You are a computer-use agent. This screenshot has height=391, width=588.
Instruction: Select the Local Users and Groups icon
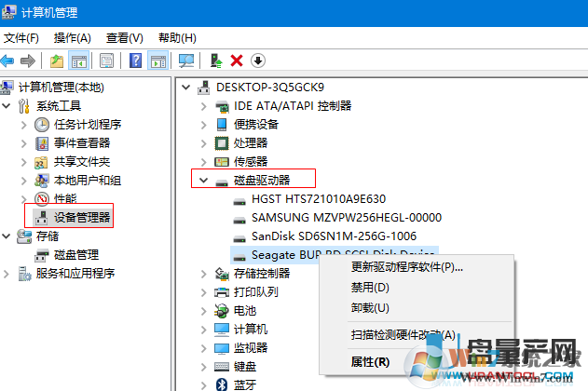tap(42, 181)
